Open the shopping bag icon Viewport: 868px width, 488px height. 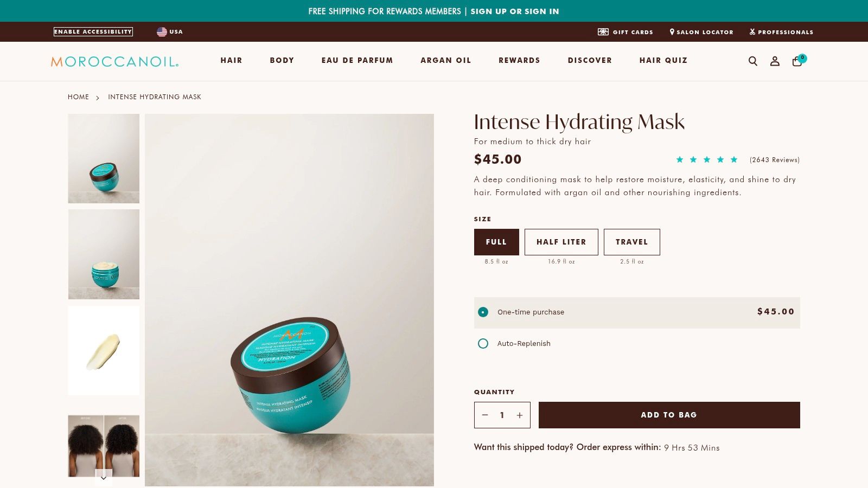(797, 61)
